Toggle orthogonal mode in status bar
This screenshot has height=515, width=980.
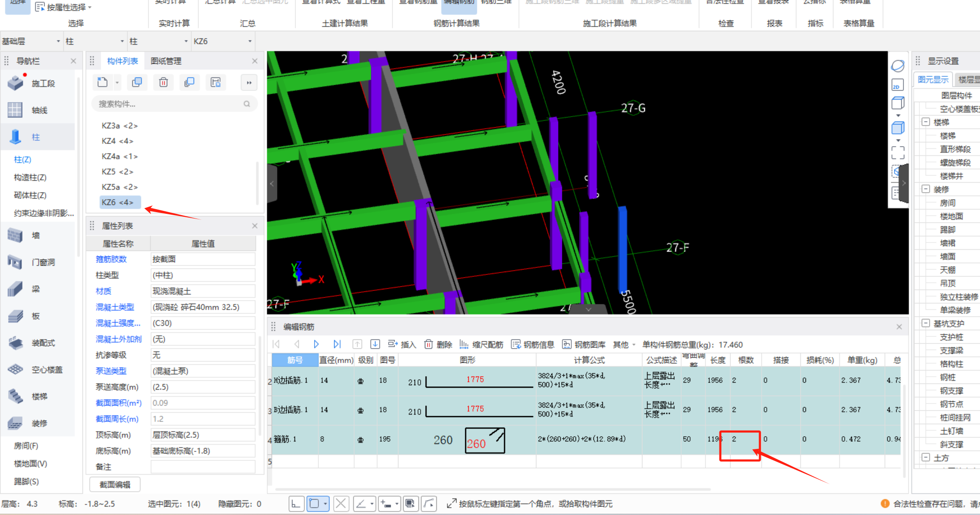tap(296, 504)
